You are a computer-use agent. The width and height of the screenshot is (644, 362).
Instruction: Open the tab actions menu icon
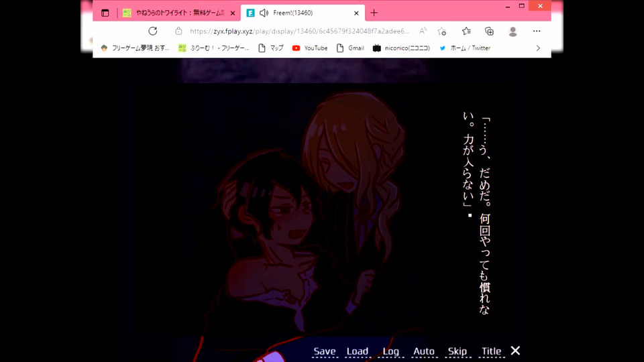pyautogui.click(x=105, y=13)
